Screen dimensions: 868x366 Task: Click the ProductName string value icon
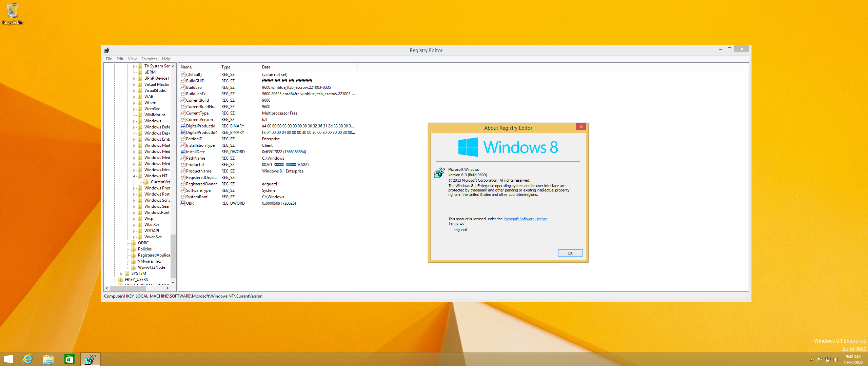[183, 171]
